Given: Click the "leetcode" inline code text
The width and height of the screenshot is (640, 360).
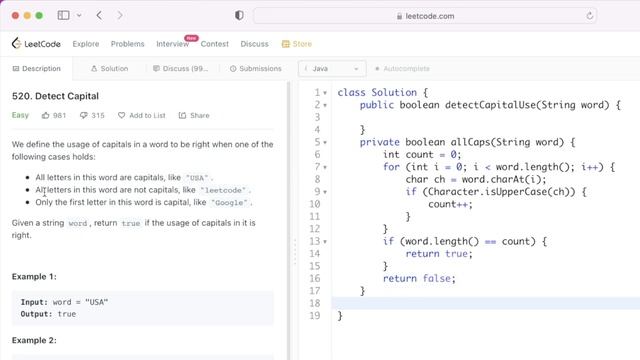Looking at the screenshot, I should pos(223,190).
